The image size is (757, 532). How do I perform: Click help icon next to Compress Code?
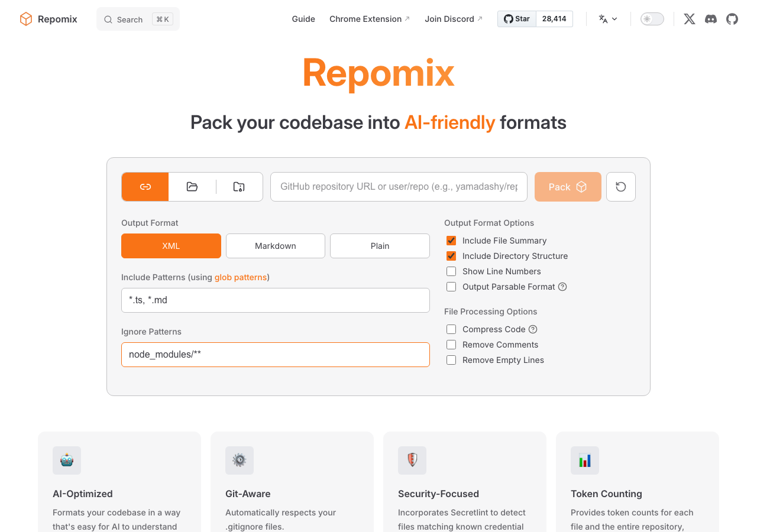[533, 329]
